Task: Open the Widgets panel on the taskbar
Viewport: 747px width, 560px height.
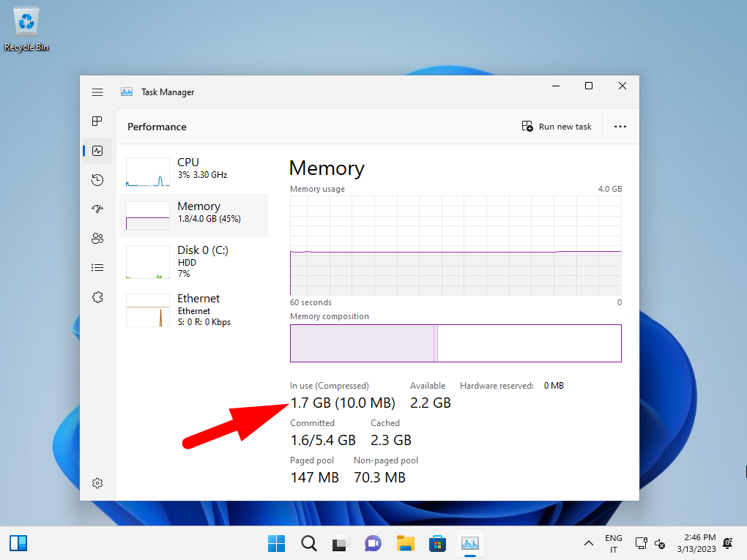Action: tap(18, 543)
